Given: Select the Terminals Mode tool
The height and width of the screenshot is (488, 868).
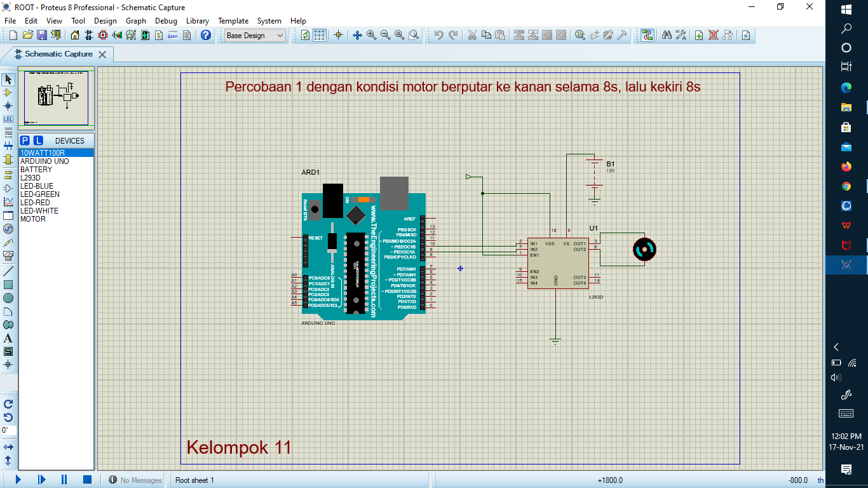Looking at the screenshot, I should coord(8,173).
